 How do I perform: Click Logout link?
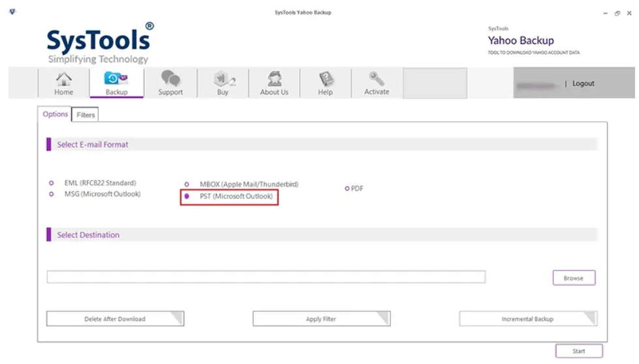pos(583,83)
